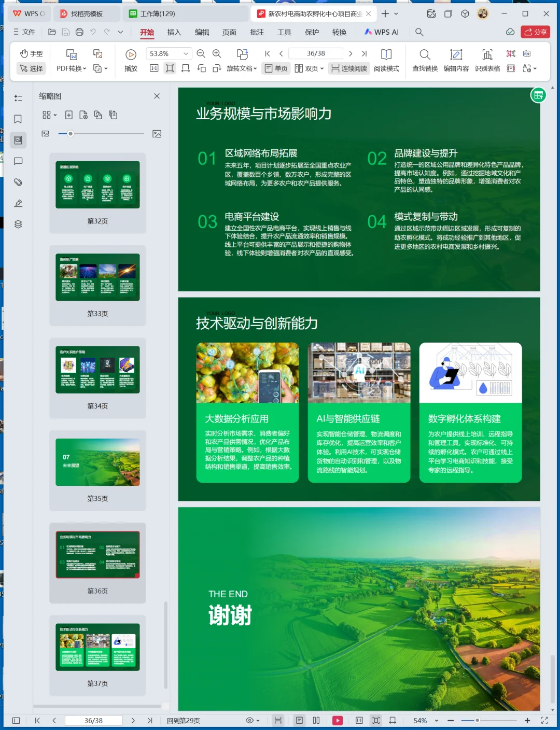Open the PDF转换 dropdown
The width and height of the screenshot is (560, 730).
(x=72, y=68)
